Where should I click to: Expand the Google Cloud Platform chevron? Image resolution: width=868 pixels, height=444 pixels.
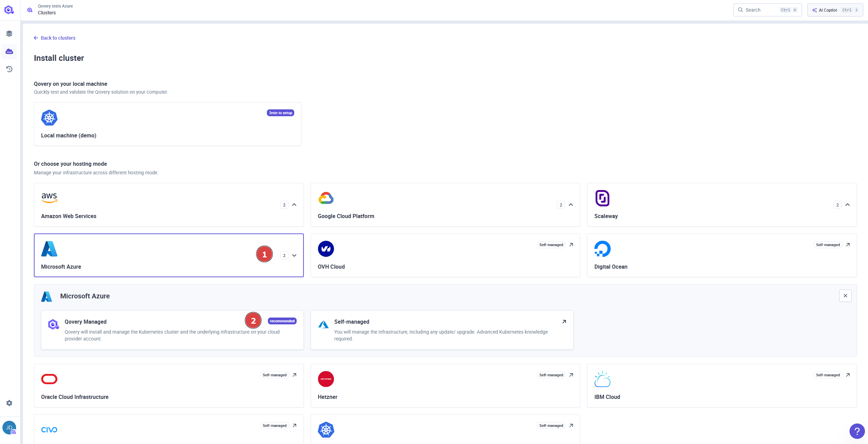571,205
